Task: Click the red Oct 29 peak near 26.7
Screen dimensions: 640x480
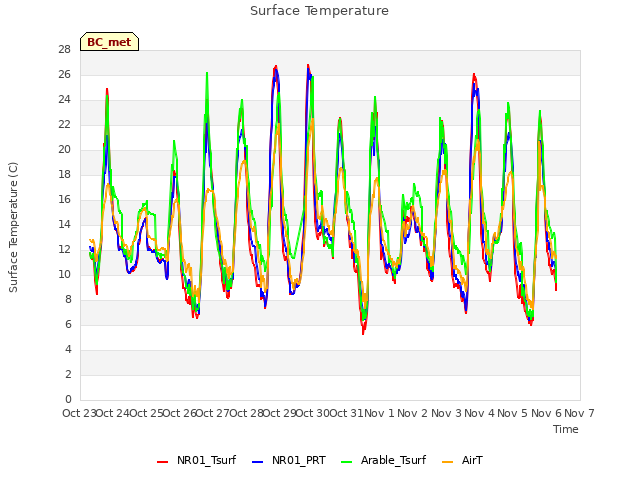Action: [x=276, y=66]
